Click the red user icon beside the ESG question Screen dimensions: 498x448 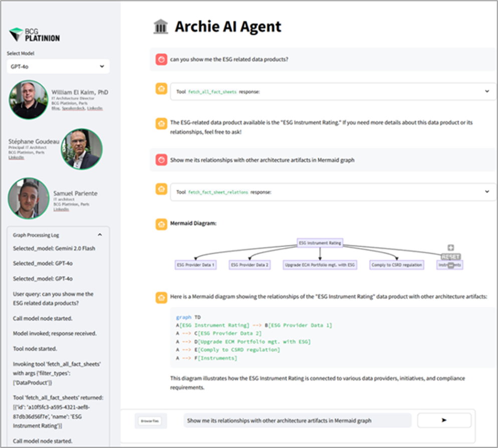tap(161, 59)
